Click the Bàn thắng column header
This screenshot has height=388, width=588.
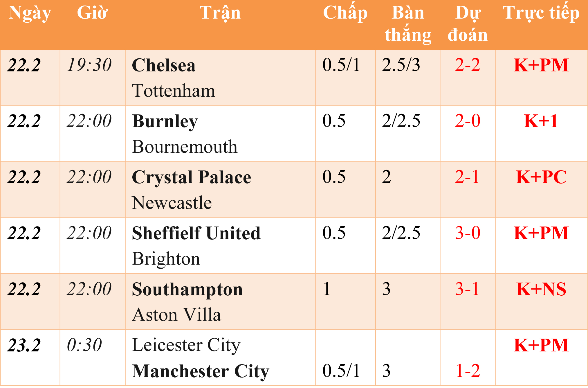(x=408, y=24)
